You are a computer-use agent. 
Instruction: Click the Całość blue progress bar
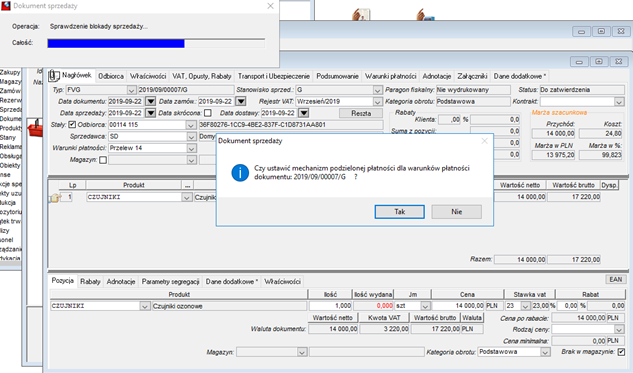click(116, 43)
